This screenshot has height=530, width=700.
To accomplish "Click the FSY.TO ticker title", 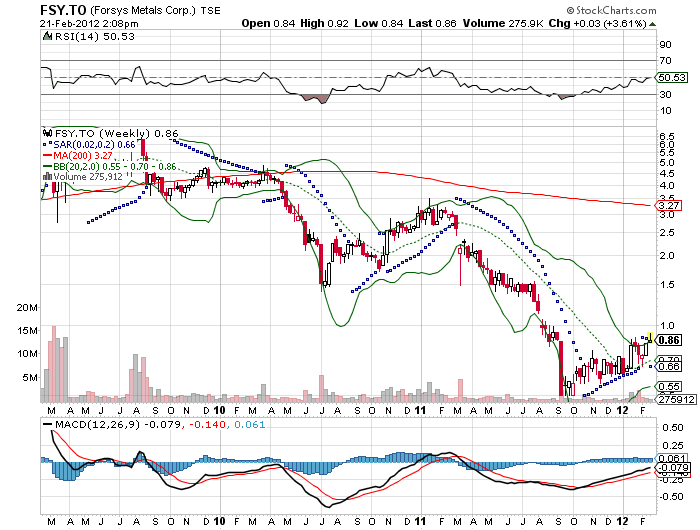I will tap(63, 10).
